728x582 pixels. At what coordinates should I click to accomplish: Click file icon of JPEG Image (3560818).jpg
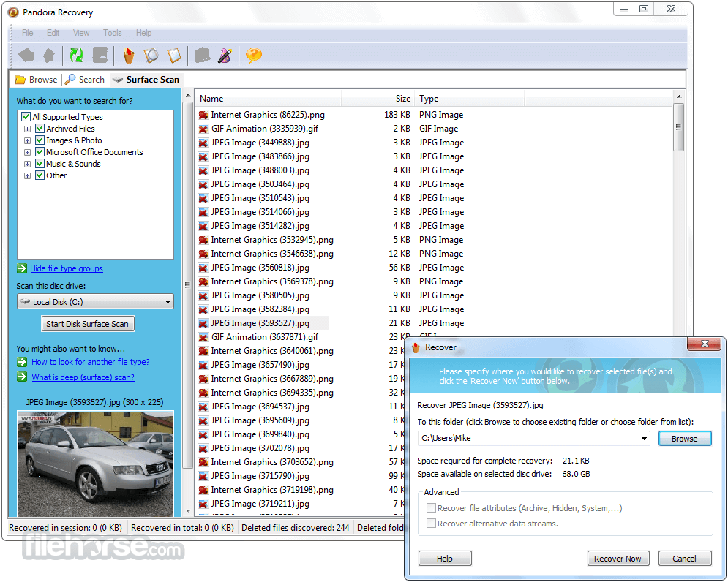pos(203,268)
